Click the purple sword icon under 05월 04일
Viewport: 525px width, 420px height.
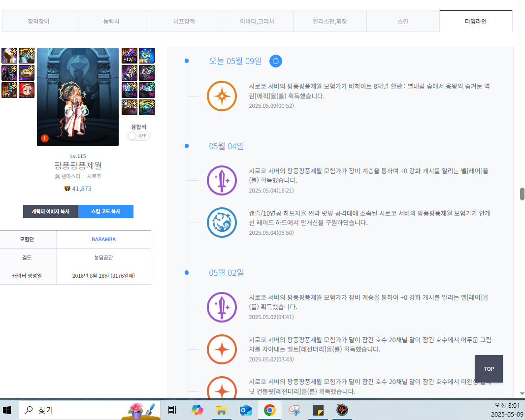pos(222,180)
